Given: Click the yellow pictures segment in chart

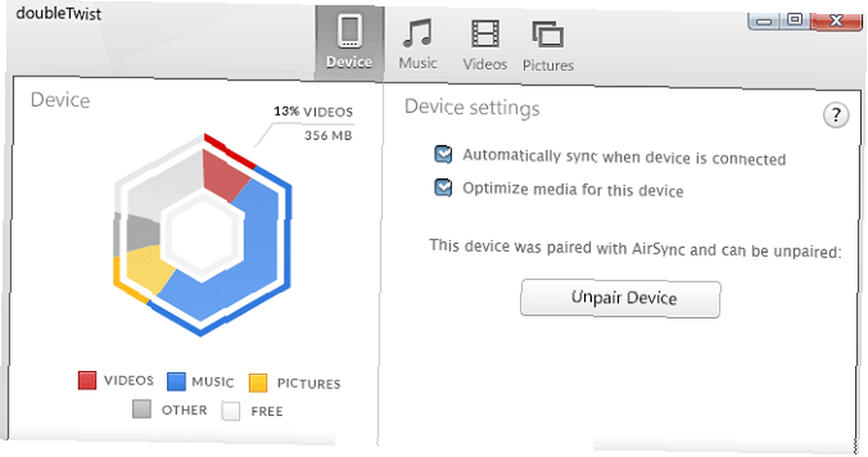Looking at the screenshot, I should point(147,269).
